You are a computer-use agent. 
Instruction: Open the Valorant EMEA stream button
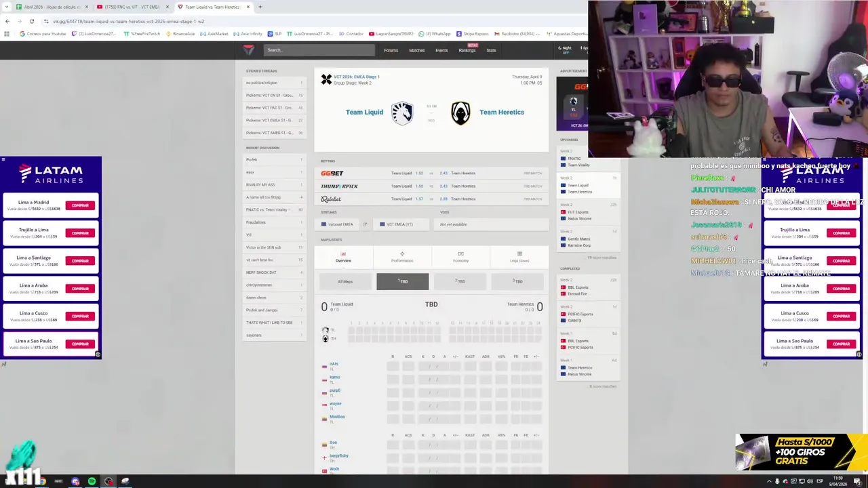point(338,224)
